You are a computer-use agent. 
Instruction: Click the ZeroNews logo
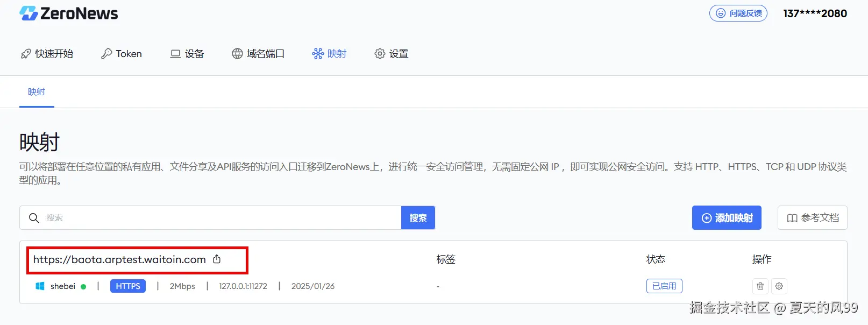click(69, 13)
